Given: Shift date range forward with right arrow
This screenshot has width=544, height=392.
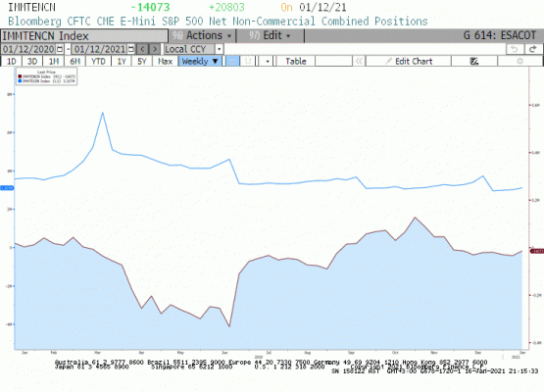Looking at the screenshot, I should (x=155, y=49).
